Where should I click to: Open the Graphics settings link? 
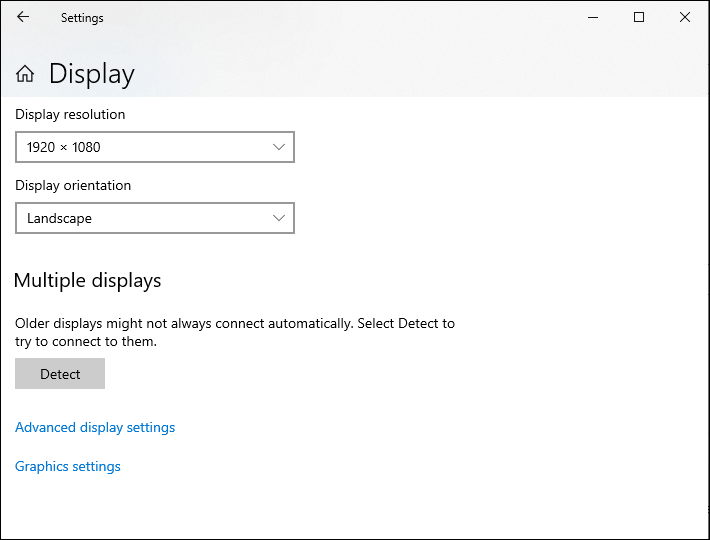68,466
